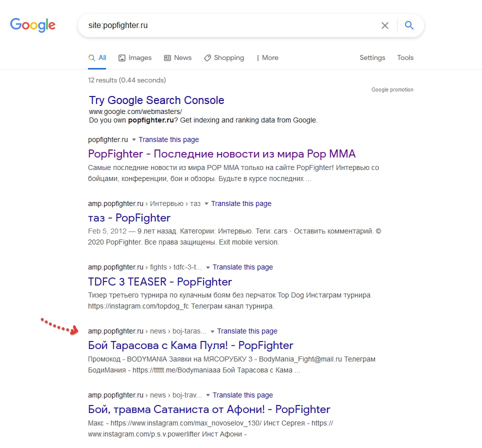This screenshot has height=448, width=482.
Task: Open the Tools menu
Action: click(x=405, y=58)
